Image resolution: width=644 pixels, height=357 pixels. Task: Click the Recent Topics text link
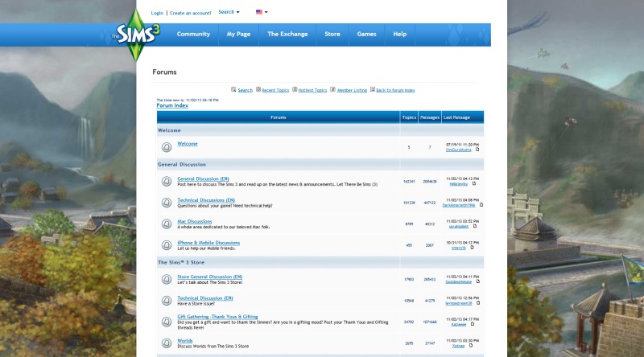[275, 90]
